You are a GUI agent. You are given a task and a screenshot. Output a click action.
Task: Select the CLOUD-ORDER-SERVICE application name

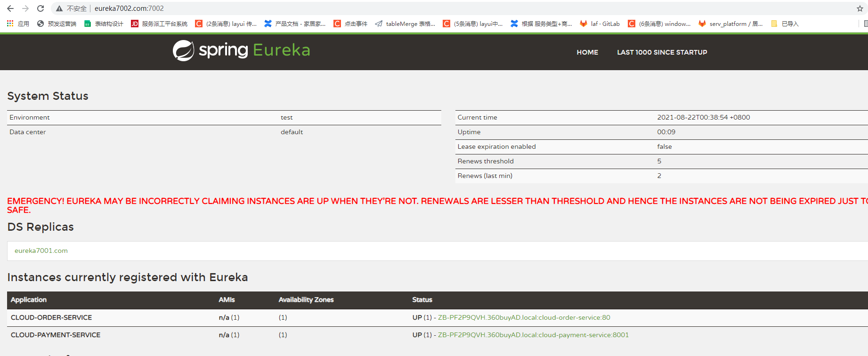coord(51,317)
